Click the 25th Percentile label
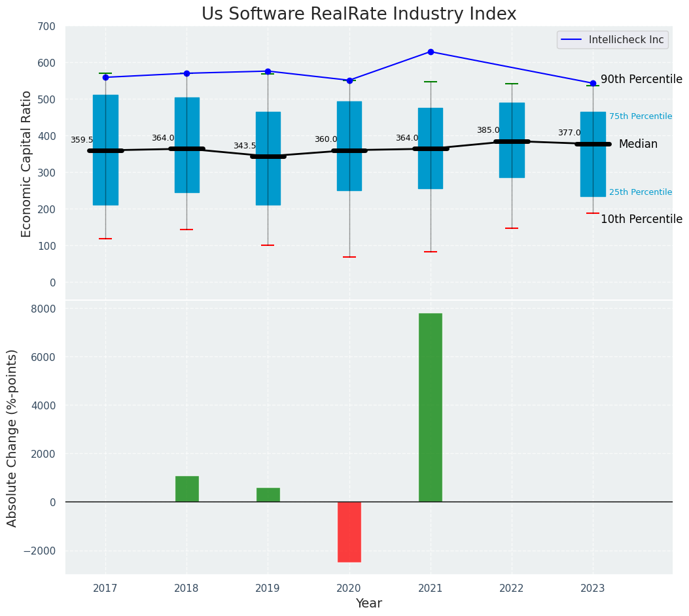689x616 pixels. (640, 192)
